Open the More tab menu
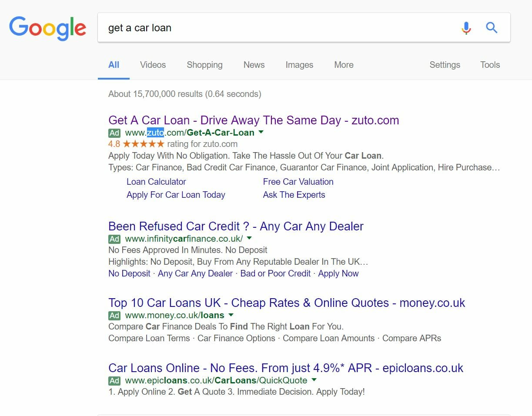This screenshot has width=532, height=416. click(x=344, y=65)
